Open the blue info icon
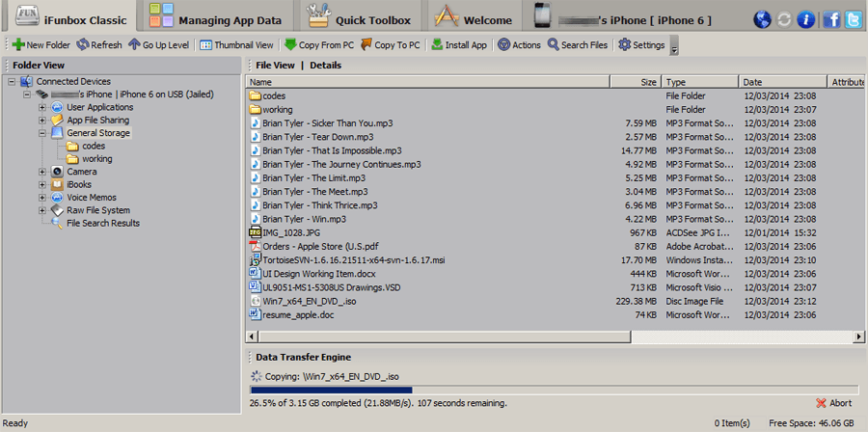The height and width of the screenshot is (432, 868). coord(805,20)
